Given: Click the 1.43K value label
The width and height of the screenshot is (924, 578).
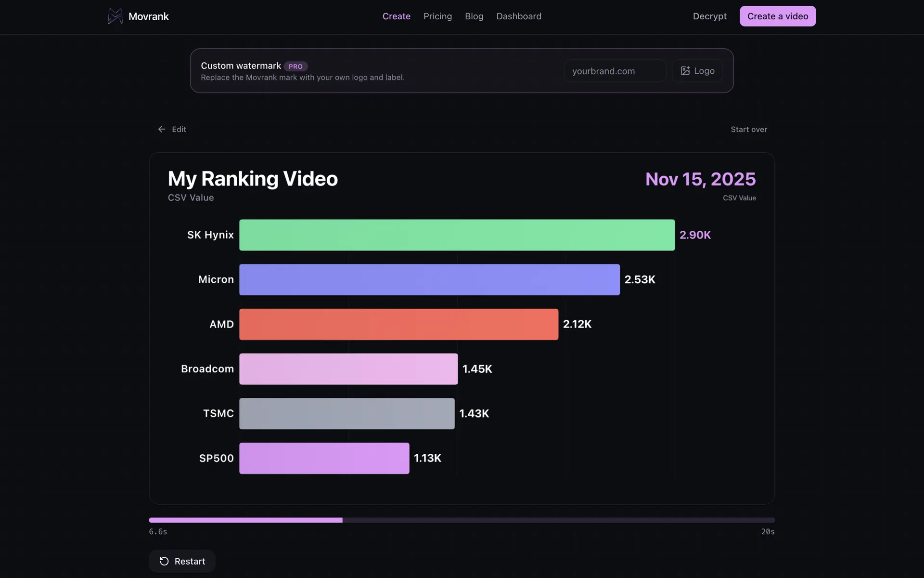Looking at the screenshot, I should [x=474, y=414].
